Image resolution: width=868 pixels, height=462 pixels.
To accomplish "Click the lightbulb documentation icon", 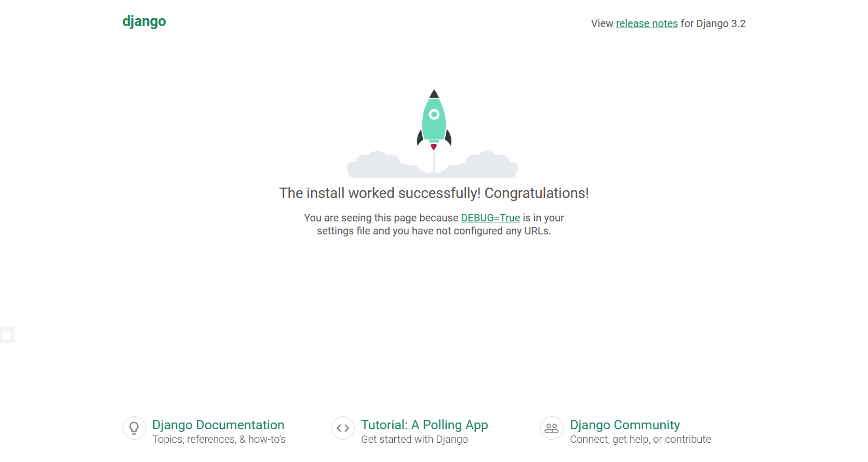I will tap(134, 428).
